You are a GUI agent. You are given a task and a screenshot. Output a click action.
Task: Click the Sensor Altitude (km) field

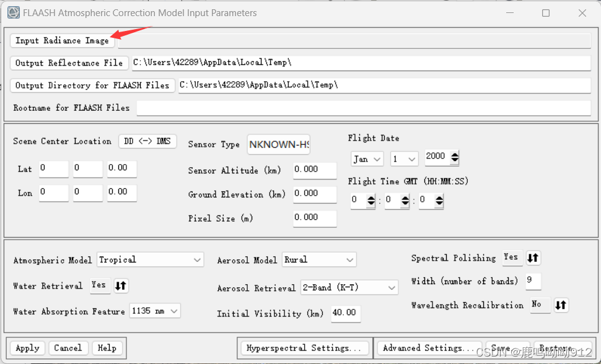[315, 170]
